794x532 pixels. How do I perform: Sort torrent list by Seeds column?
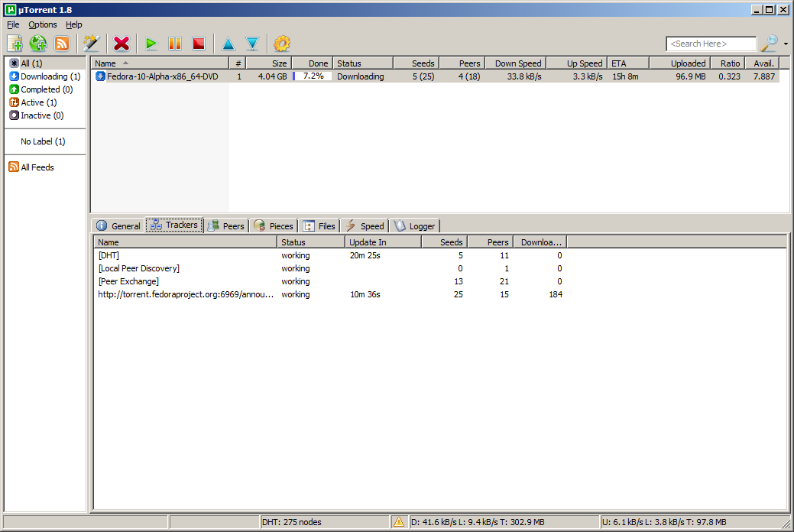coord(416,63)
